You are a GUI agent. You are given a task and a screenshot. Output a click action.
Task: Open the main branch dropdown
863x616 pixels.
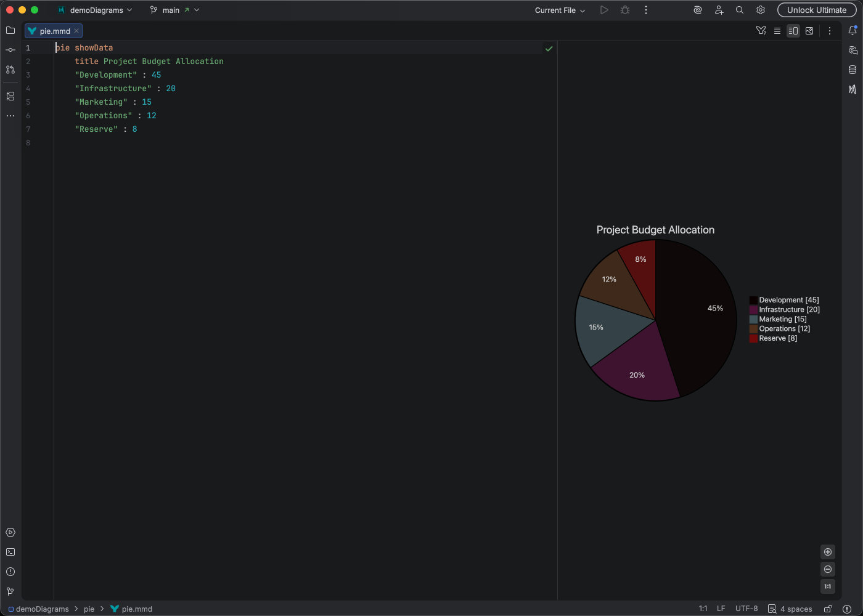coord(174,10)
